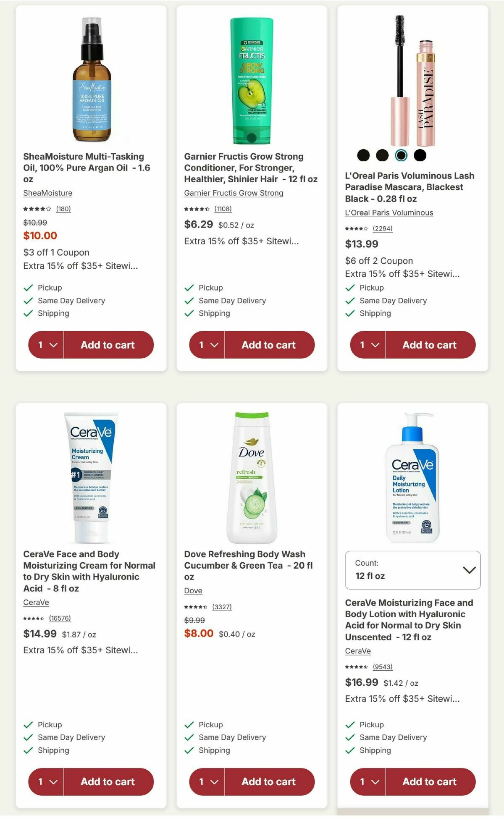
Task: Click the Pickup checkmark under Dove body wash
Action: pos(189,725)
